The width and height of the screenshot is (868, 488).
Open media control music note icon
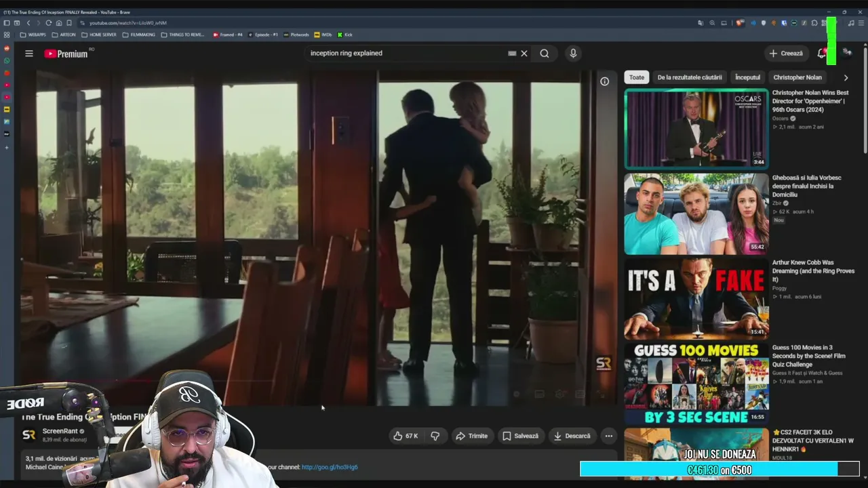pos(852,23)
